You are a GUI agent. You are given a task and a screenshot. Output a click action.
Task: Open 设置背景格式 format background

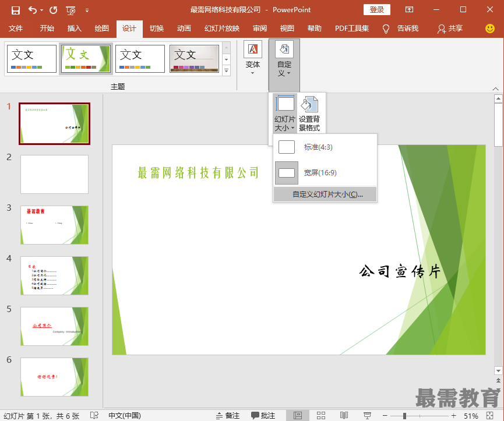point(309,113)
